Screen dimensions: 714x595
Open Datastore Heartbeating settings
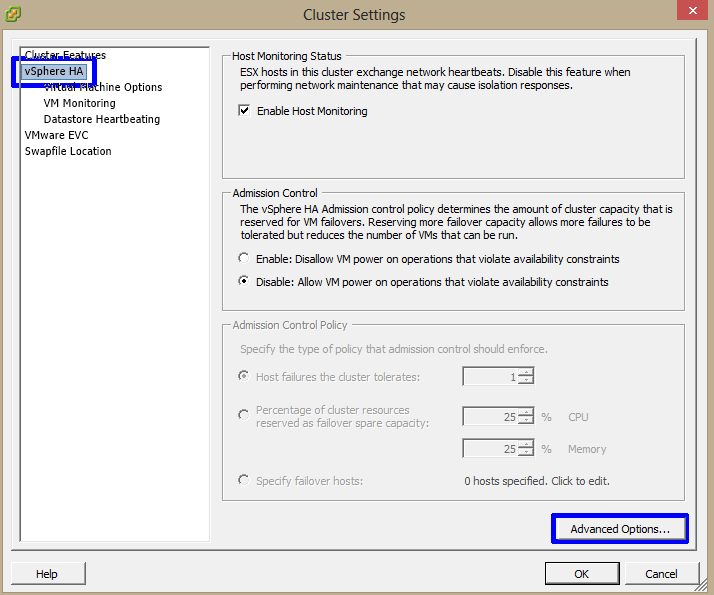pos(102,119)
